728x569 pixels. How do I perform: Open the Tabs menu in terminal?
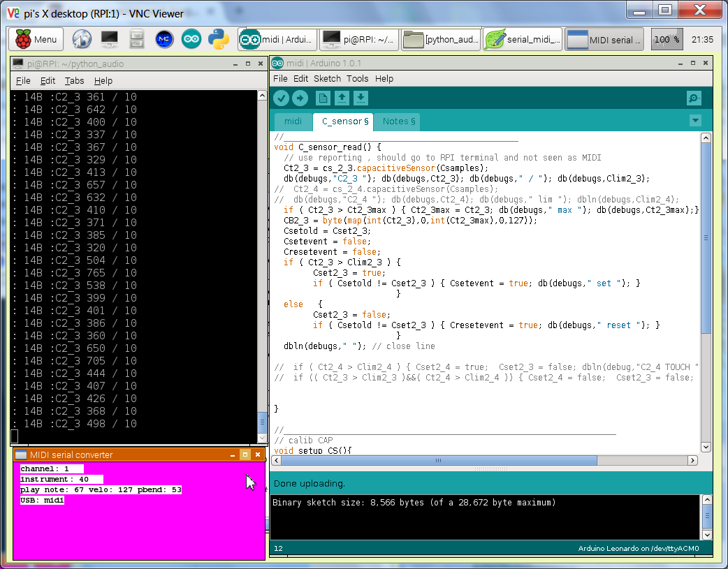pos(74,81)
